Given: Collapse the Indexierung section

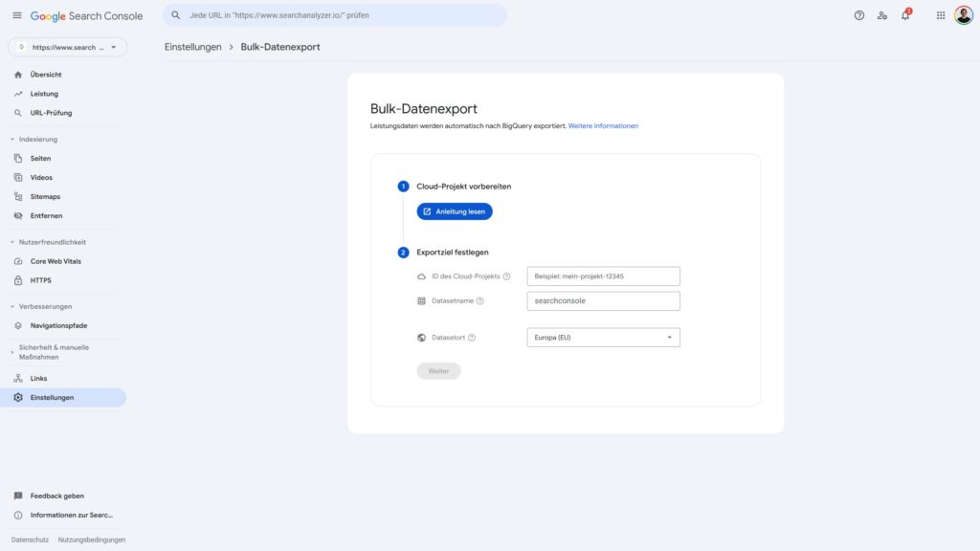Looking at the screenshot, I should 12,140.
